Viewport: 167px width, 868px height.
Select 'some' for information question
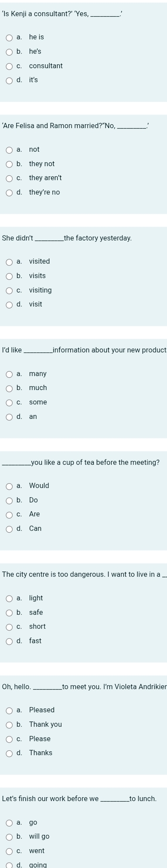click(x=10, y=402)
